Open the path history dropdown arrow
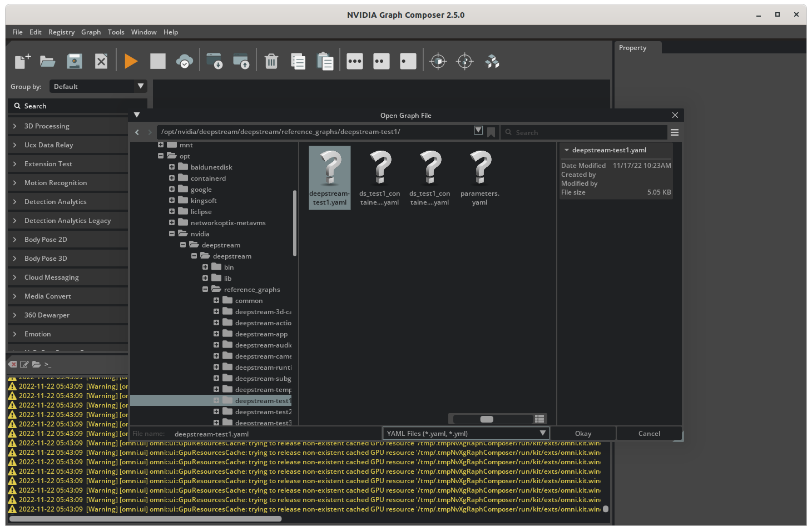 click(478, 130)
